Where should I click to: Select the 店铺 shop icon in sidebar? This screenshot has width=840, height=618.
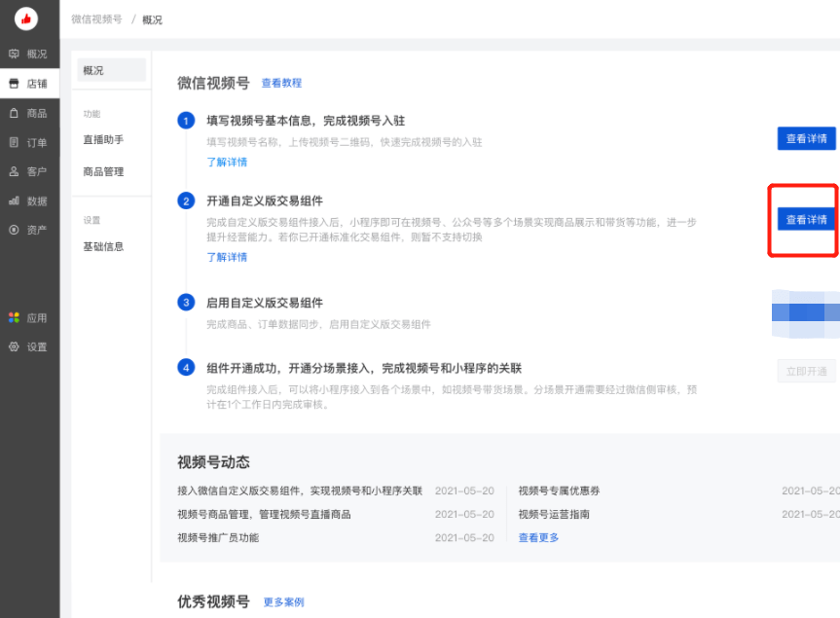click(29, 84)
